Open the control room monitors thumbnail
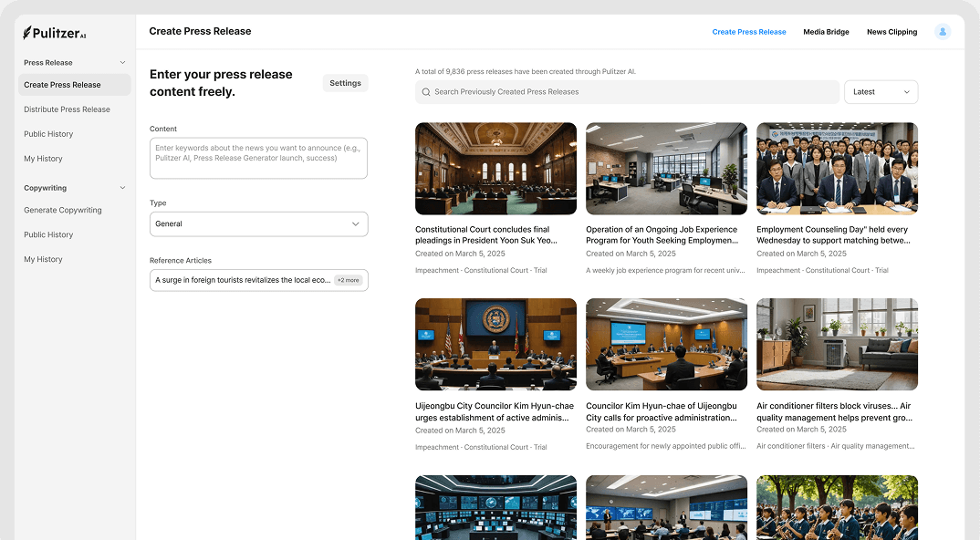980x540 pixels. pyautogui.click(x=495, y=507)
